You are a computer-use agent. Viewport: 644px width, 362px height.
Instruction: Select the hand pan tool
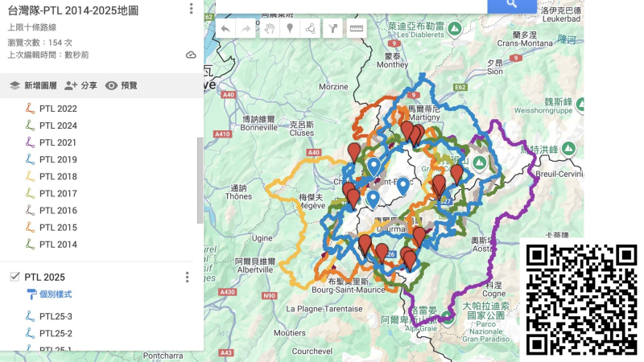click(x=271, y=28)
